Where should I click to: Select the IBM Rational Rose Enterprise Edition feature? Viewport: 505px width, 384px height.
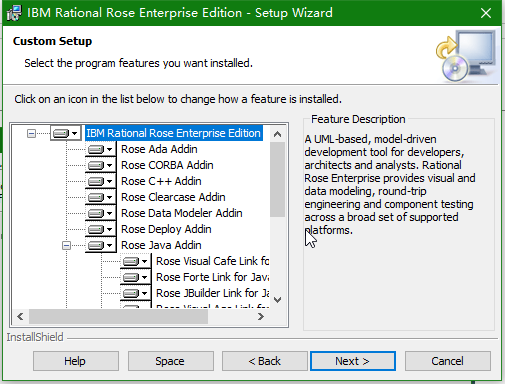pyautogui.click(x=173, y=133)
